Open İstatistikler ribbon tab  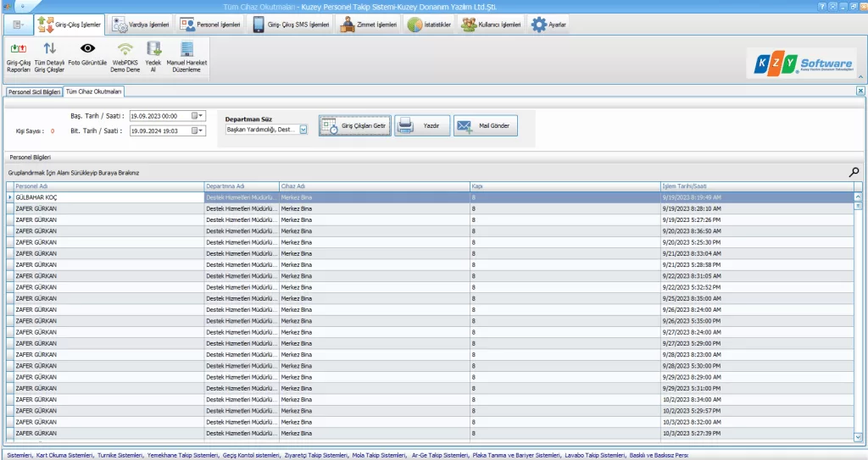[428, 25]
